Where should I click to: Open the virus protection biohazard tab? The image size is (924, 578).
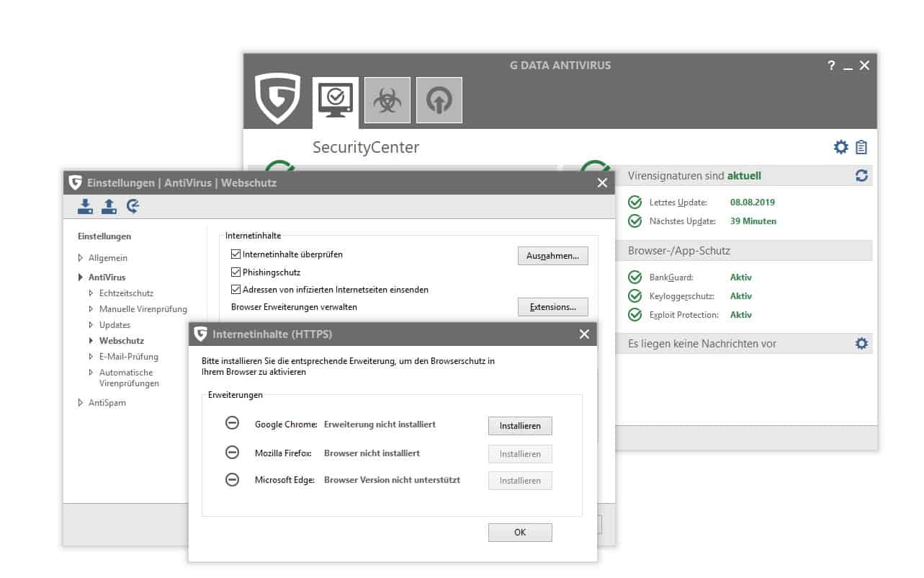387,101
